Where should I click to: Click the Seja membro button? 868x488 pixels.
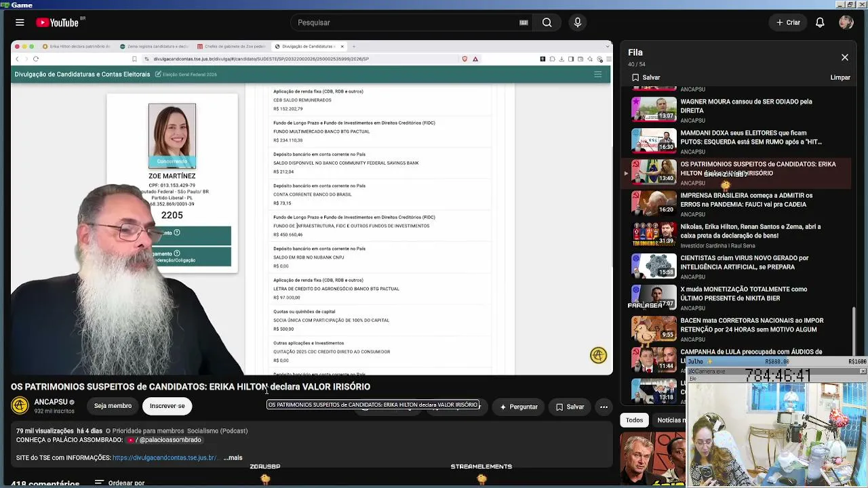pos(113,406)
